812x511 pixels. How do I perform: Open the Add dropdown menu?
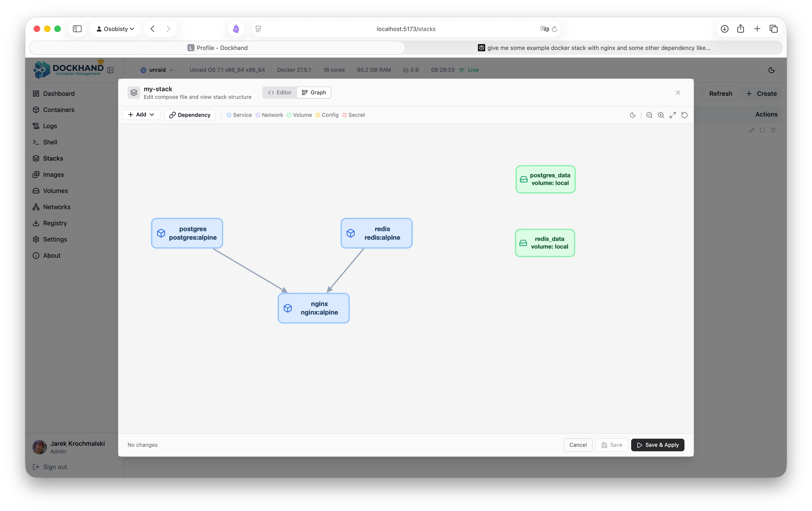[x=141, y=115]
